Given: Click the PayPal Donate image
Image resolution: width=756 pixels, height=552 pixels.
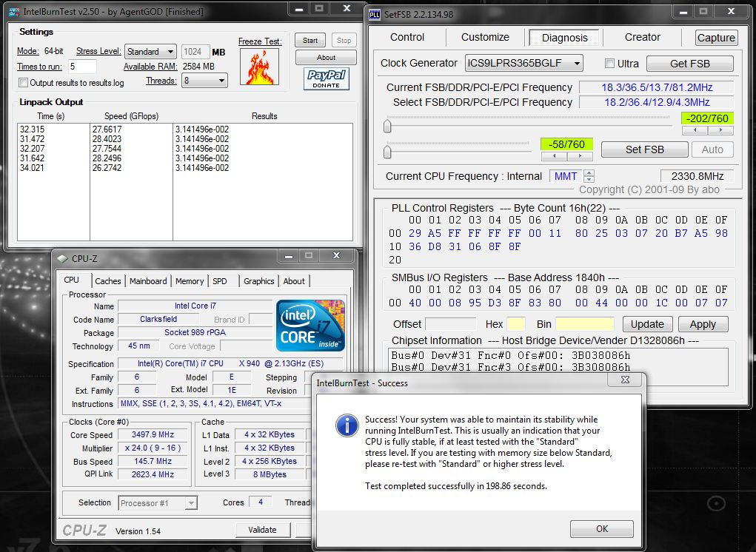Looking at the screenshot, I should (x=326, y=78).
